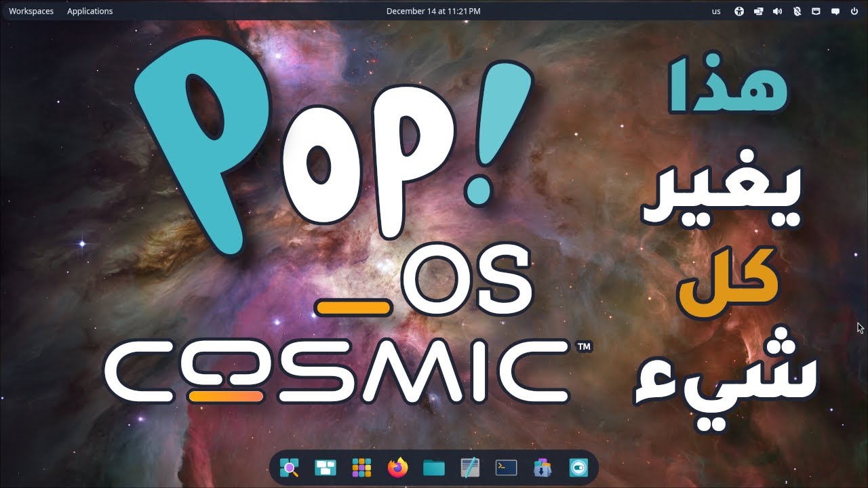Launch the text editor from the dock
The width and height of the screenshot is (868, 488).
pos(470,468)
